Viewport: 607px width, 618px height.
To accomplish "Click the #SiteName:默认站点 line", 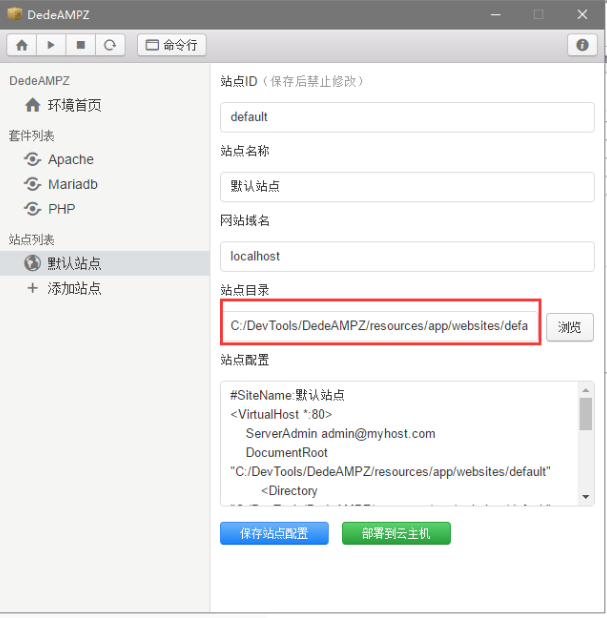I will pos(287,395).
